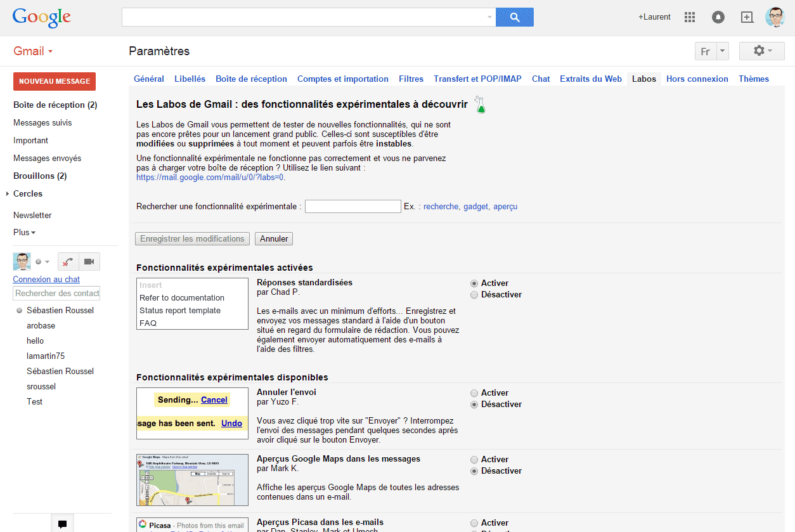Click the 'gadget' example link
This screenshot has height=532, width=795.
click(x=475, y=207)
